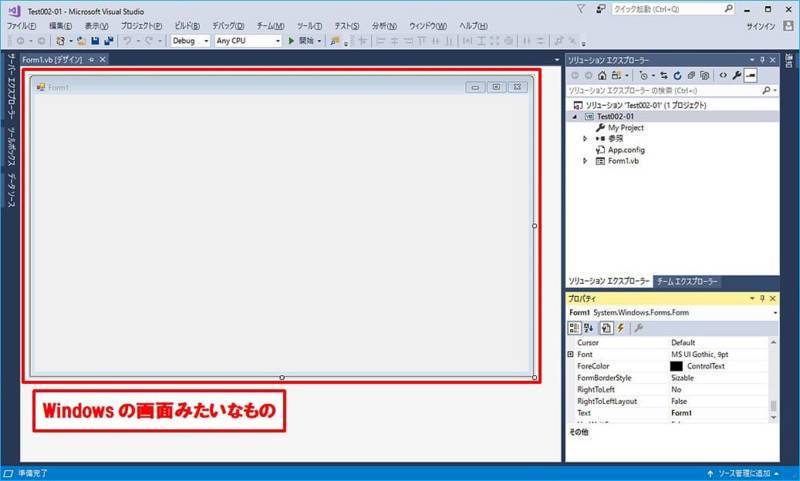Click the Save (floppy disk) toolbar icon

pyautogui.click(x=95, y=41)
